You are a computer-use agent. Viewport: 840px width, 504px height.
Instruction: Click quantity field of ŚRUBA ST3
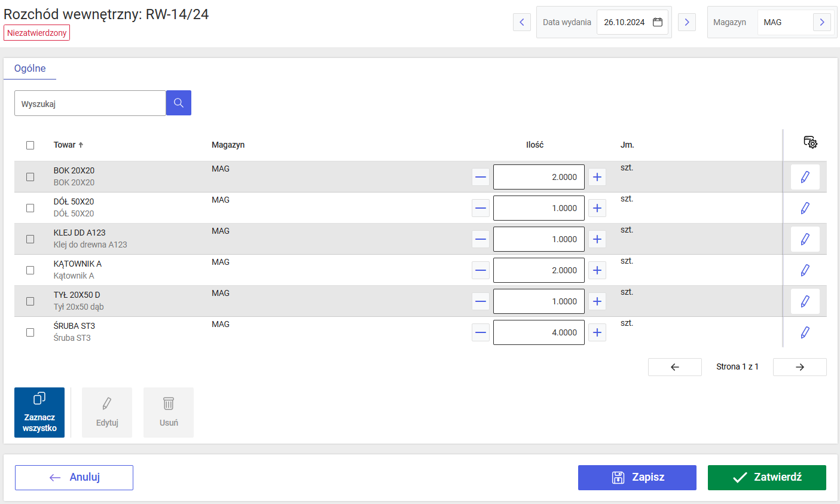pyautogui.click(x=539, y=332)
